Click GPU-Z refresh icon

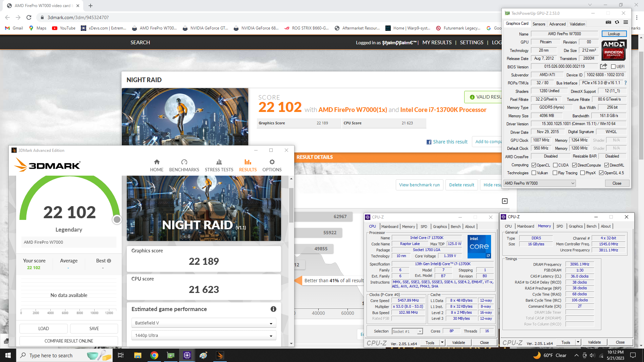(x=617, y=22)
